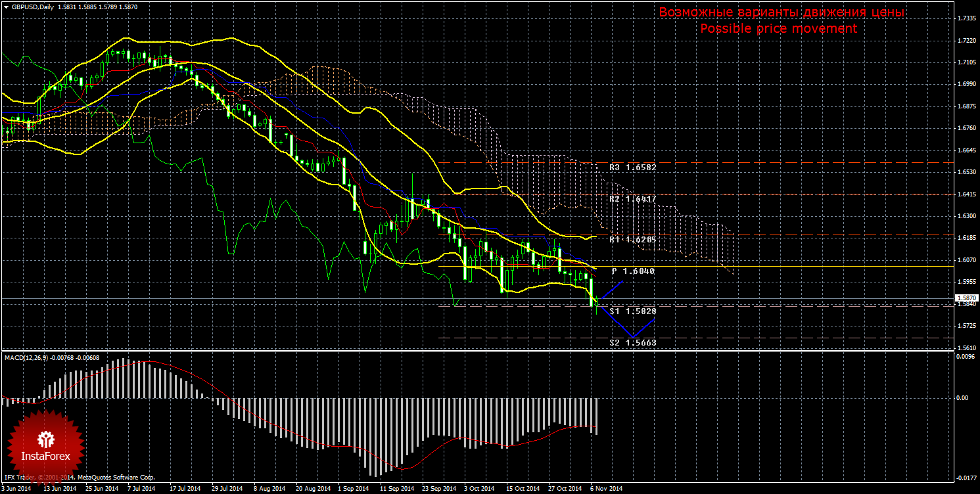This screenshot has height=494, width=980.
Task: Click the Russian red title text
Action: [x=782, y=12]
